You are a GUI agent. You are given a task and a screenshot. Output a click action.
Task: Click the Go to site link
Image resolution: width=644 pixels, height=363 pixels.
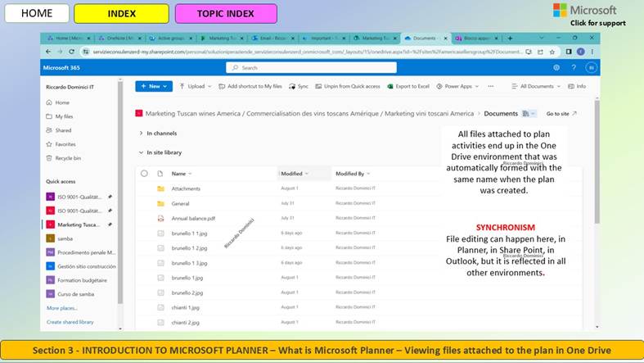[x=561, y=113]
